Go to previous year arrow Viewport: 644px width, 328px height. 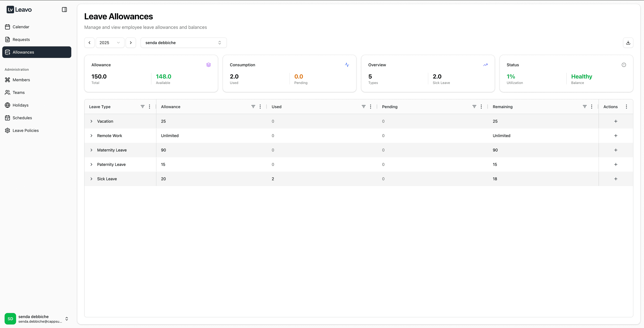[x=89, y=42]
